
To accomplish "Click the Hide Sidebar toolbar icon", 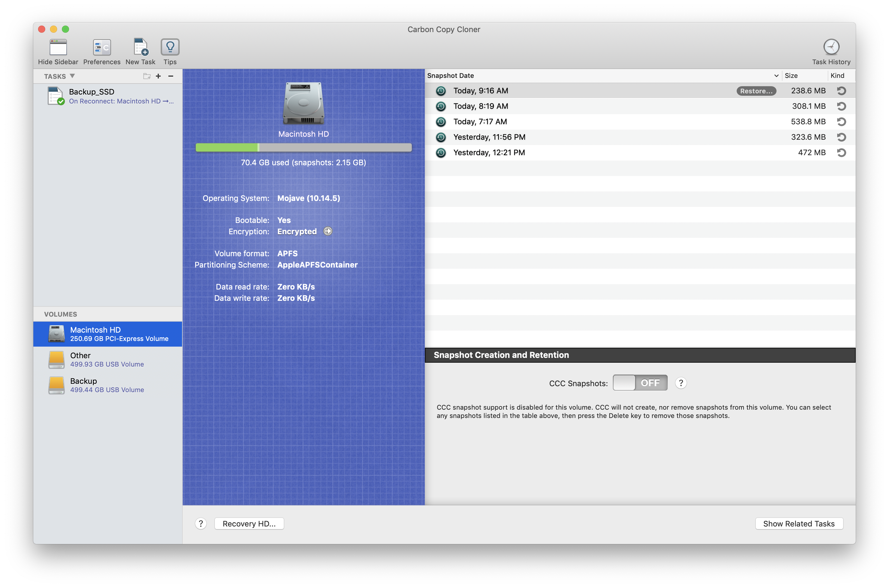I will coord(58,48).
